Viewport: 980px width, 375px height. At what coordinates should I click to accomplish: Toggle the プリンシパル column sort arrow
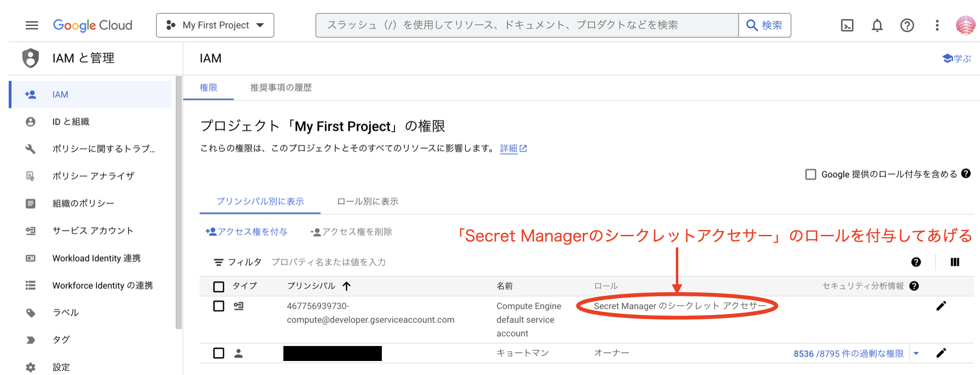click(346, 286)
